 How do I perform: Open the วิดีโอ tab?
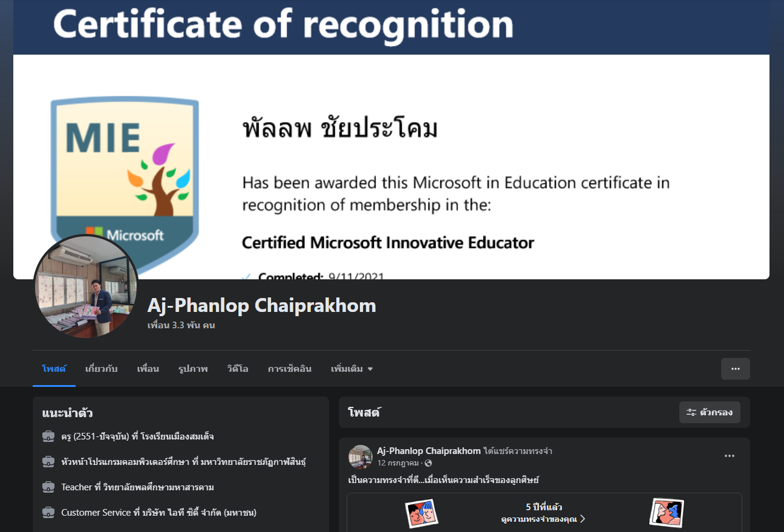(x=238, y=369)
